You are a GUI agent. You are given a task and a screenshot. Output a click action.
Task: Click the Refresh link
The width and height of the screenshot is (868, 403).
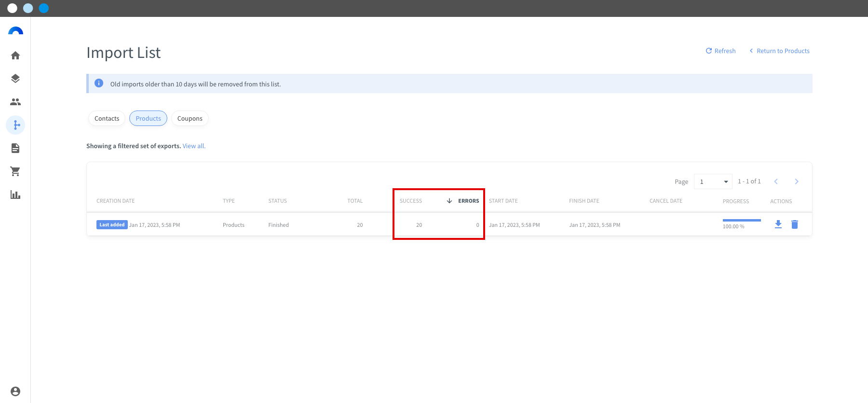(721, 51)
